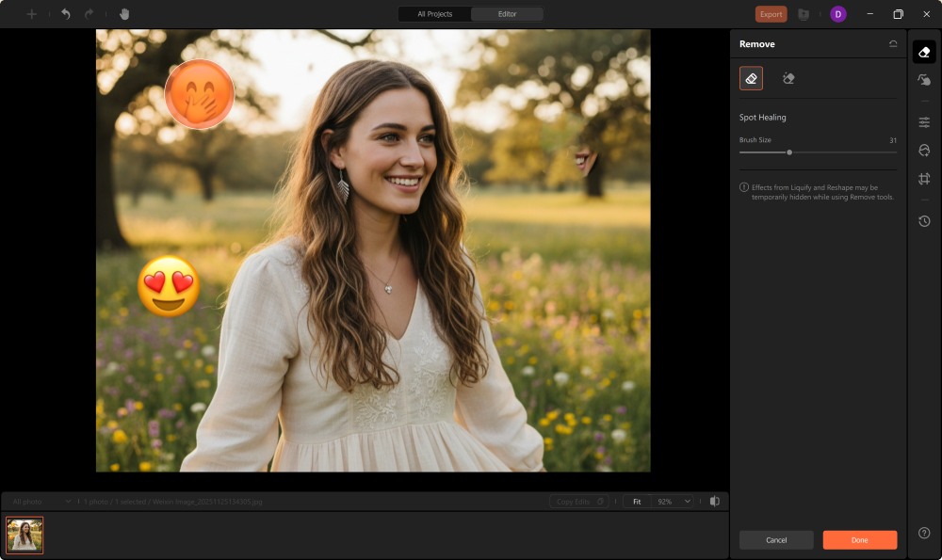Open the "All photo" filter dropdown
The height and width of the screenshot is (560, 942).
[x=40, y=501]
